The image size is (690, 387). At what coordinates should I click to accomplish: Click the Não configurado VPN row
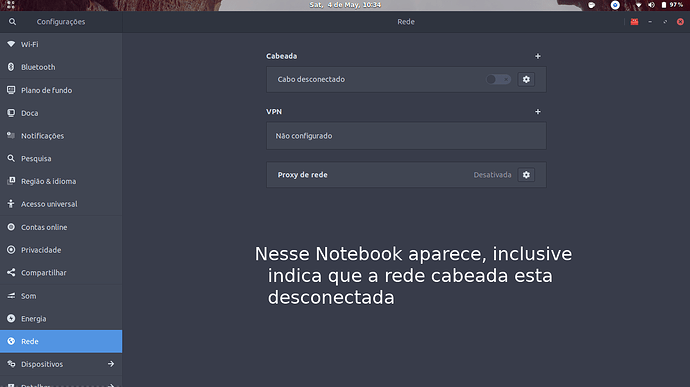click(406, 136)
